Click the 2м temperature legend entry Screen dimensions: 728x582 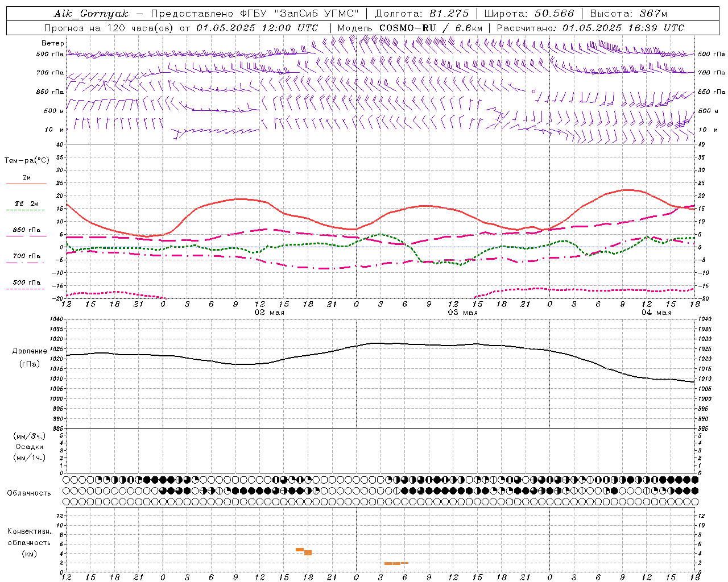[27, 177]
